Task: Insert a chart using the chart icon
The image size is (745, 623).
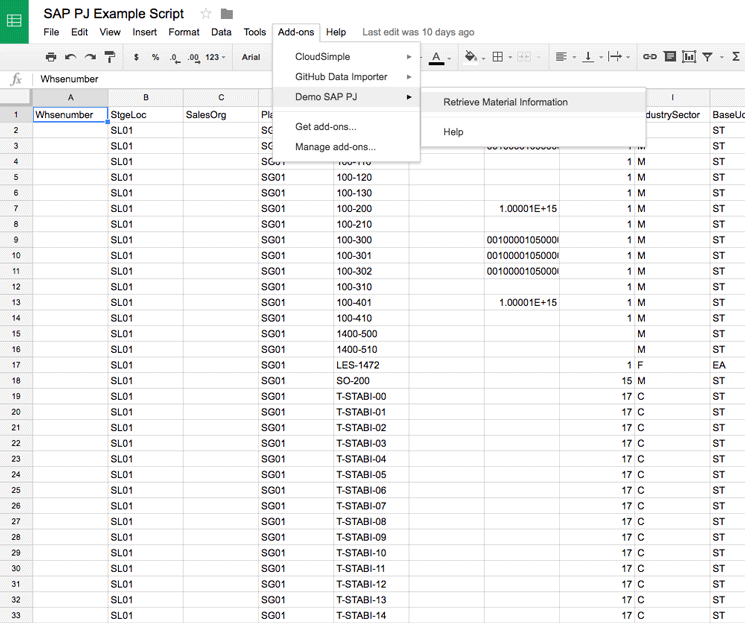Action: click(x=689, y=57)
